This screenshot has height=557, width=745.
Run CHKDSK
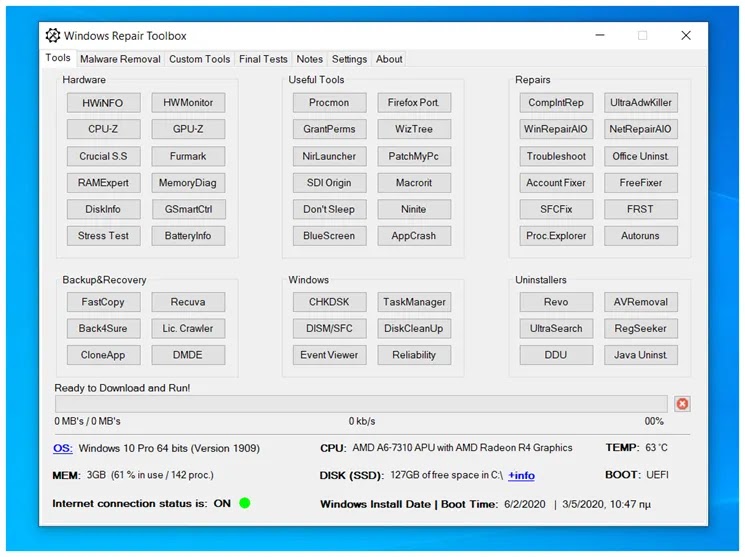[x=329, y=302]
